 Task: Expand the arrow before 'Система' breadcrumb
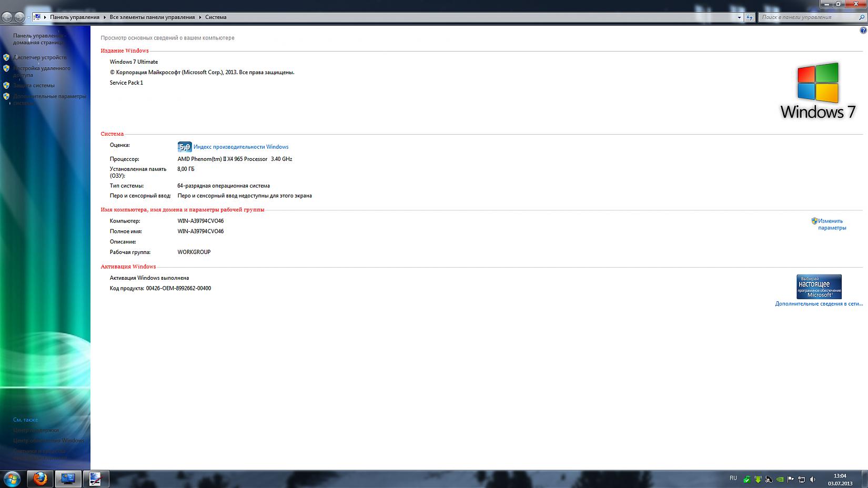click(x=200, y=17)
